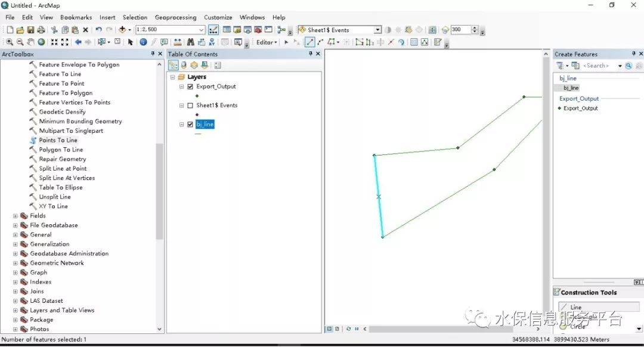The image size is (644, 347).
Task: Open a map document with the folder icon
Action: [x=20, y=30]
